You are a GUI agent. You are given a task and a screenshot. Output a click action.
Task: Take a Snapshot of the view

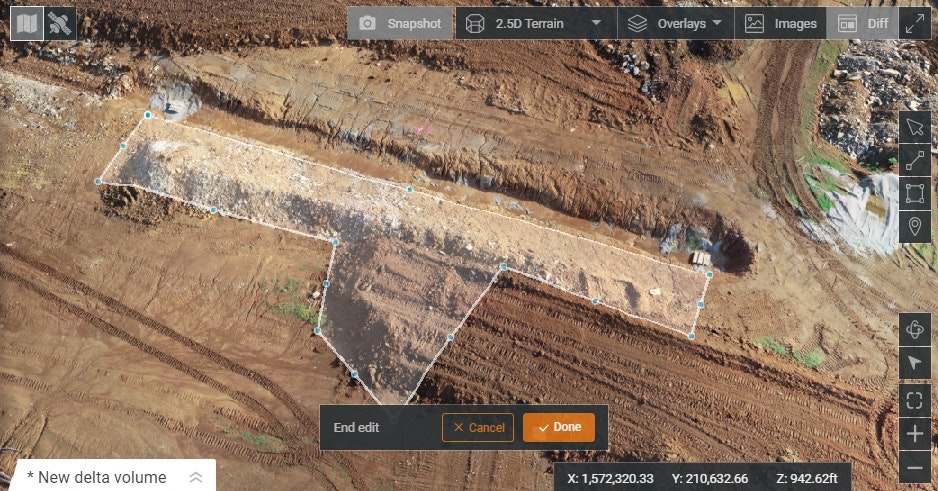[x=401, y=23]
